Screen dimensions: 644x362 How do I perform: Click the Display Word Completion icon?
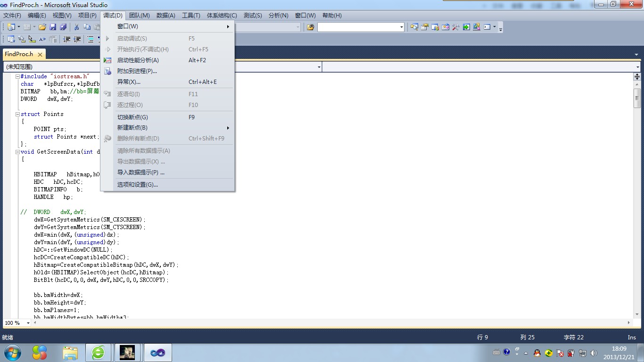point(42,39)
